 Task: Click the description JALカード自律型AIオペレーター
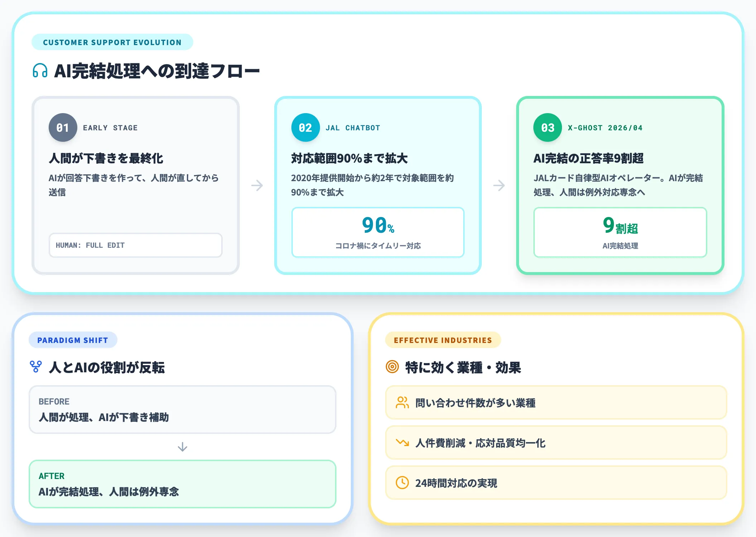(618, 185)
